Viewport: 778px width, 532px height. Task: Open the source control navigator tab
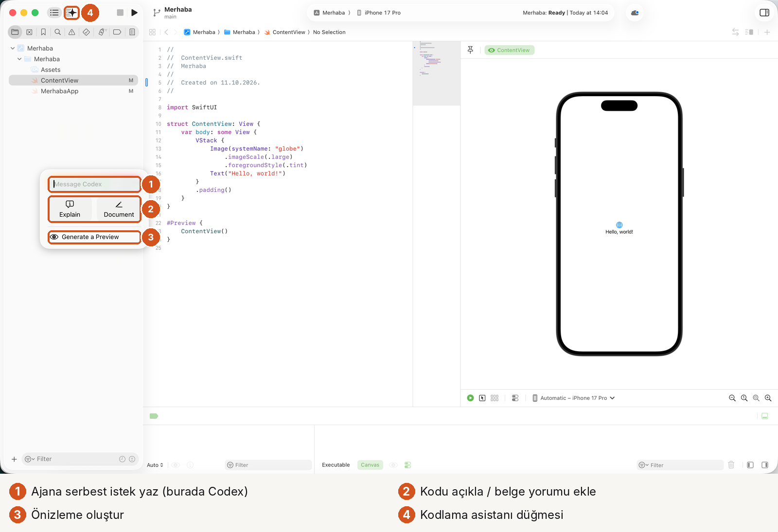pyautogui.click(x=29, y=32)
